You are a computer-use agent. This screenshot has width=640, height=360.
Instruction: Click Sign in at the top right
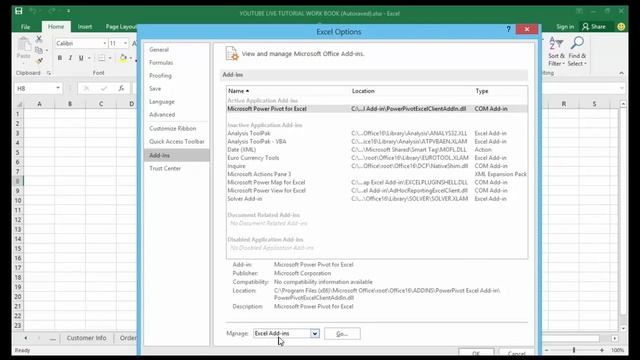click(565, 27)
